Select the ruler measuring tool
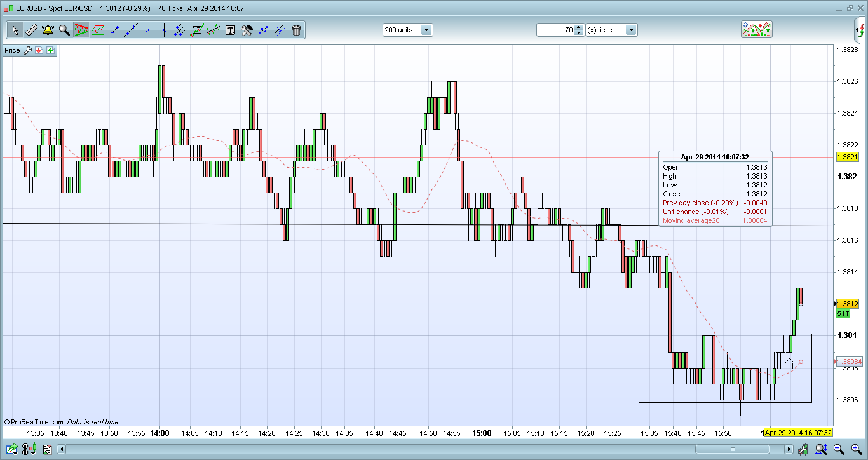Viewport: 868px width, 460px height. pyautogui.click(x=31, y=30)
